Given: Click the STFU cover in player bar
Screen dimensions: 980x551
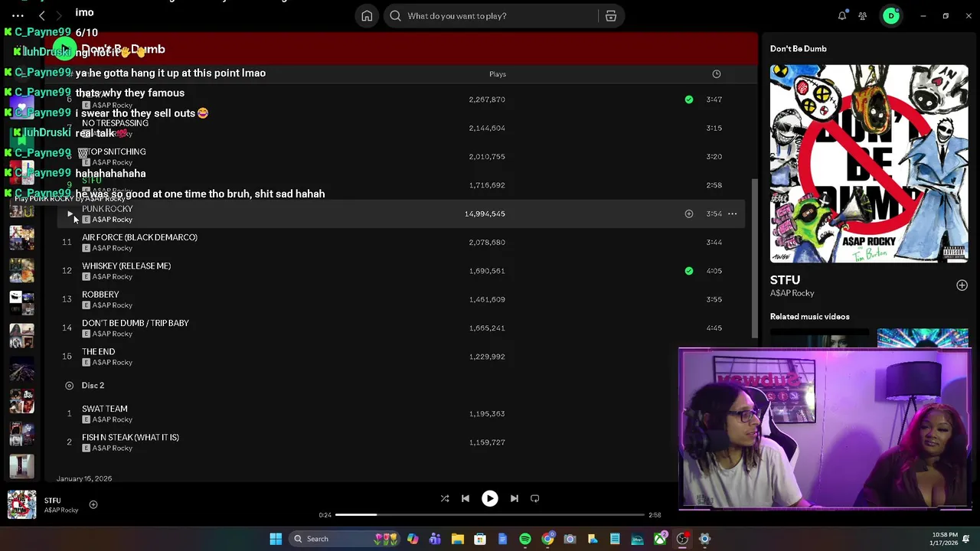Looking at the screenshot, I should click(x=21, y=505).
